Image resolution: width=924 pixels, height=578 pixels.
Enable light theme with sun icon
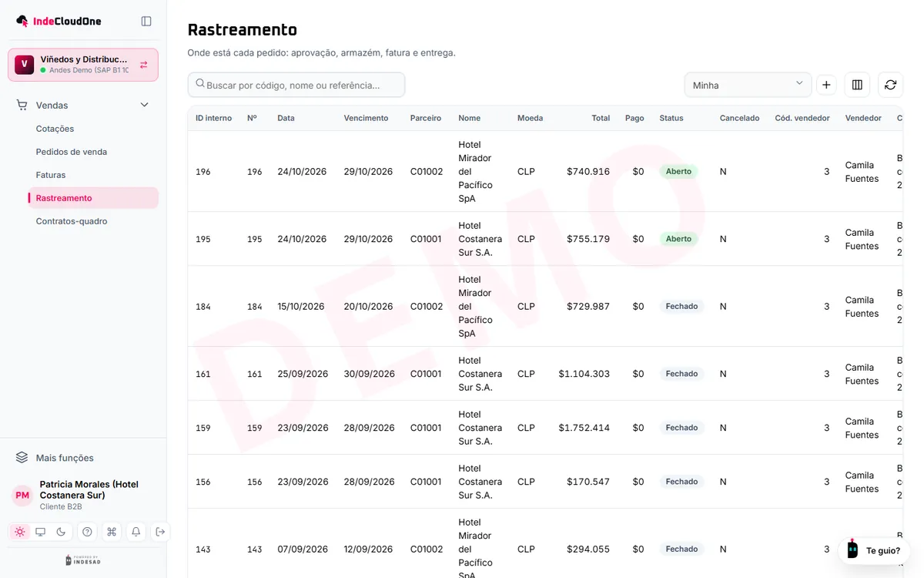click(20, 532)
